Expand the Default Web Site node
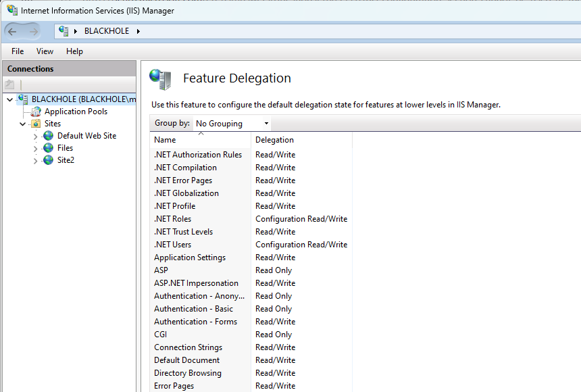The height and width of the screenshot is (392, 581). point(35,137)
